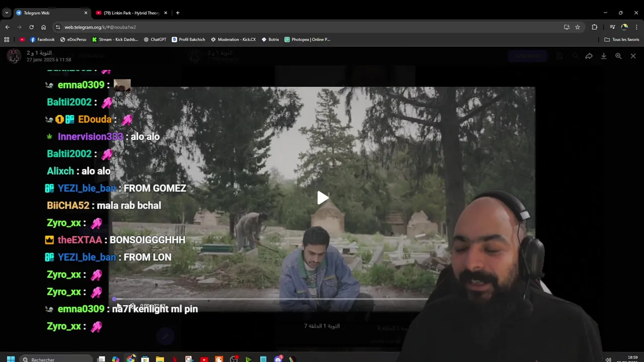The height and width of the screenshot is (362, 644).
Task: Open Discord from the taskbar
Action: point(278,359)
